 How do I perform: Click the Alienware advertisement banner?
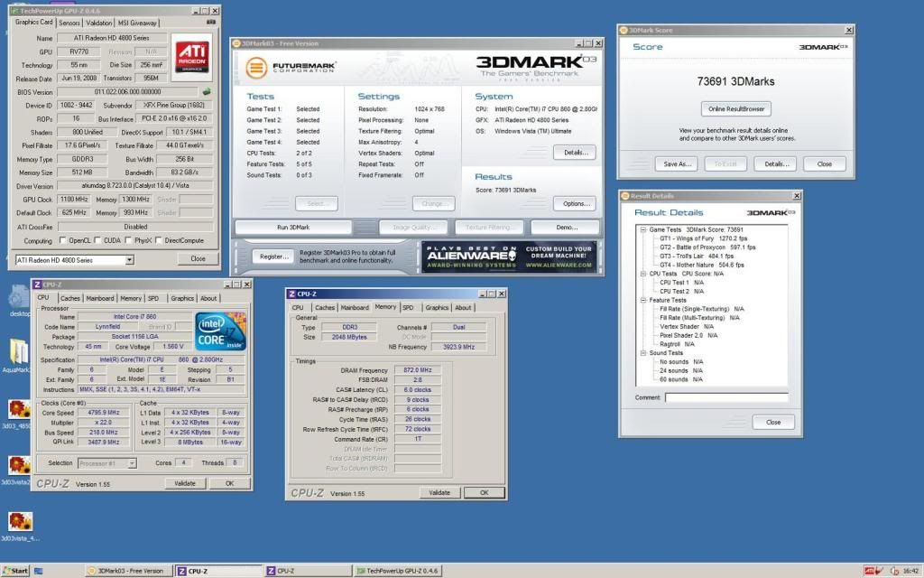(x=508, y=256)
